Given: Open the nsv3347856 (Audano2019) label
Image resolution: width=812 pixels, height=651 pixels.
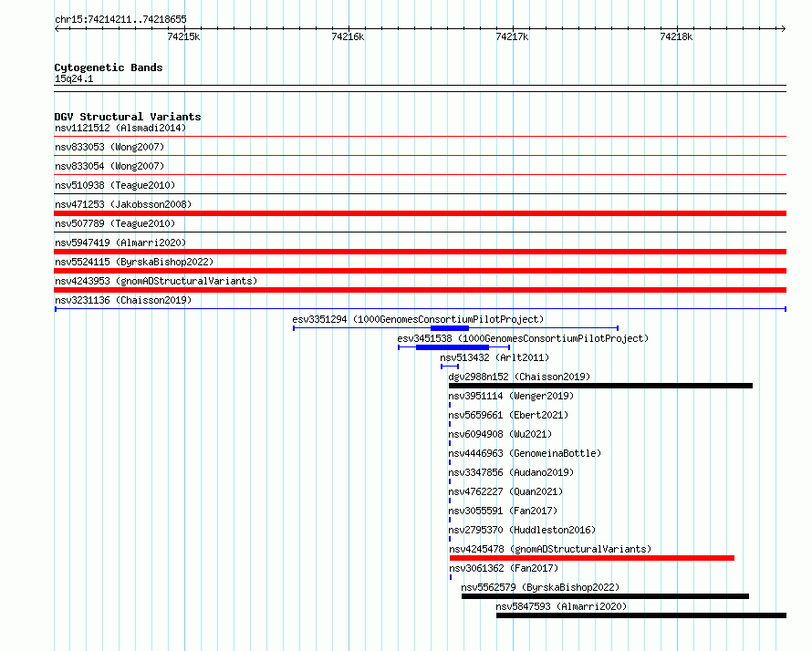Looking at the screenshot, I should [x=511, y=472].
